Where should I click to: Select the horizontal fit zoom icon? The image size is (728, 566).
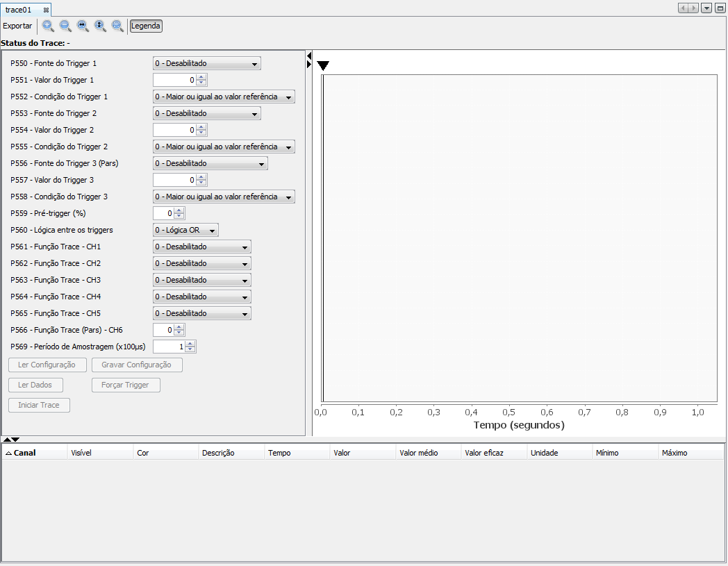pos(82,26)
